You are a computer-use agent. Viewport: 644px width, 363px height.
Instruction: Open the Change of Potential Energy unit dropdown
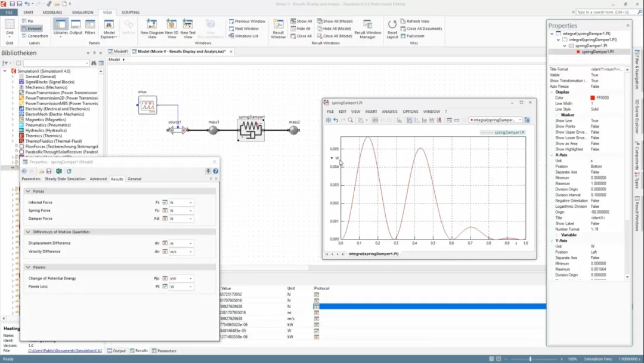coord(181,279)
